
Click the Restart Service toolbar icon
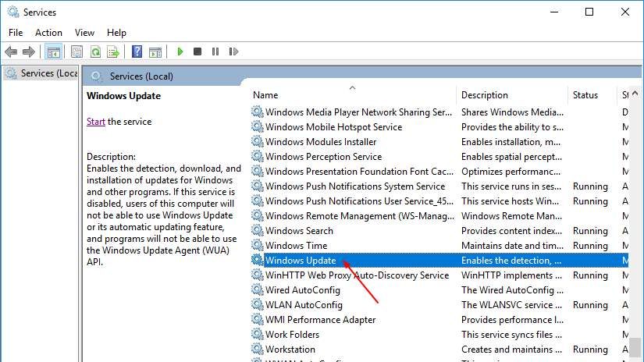(233, 52)
